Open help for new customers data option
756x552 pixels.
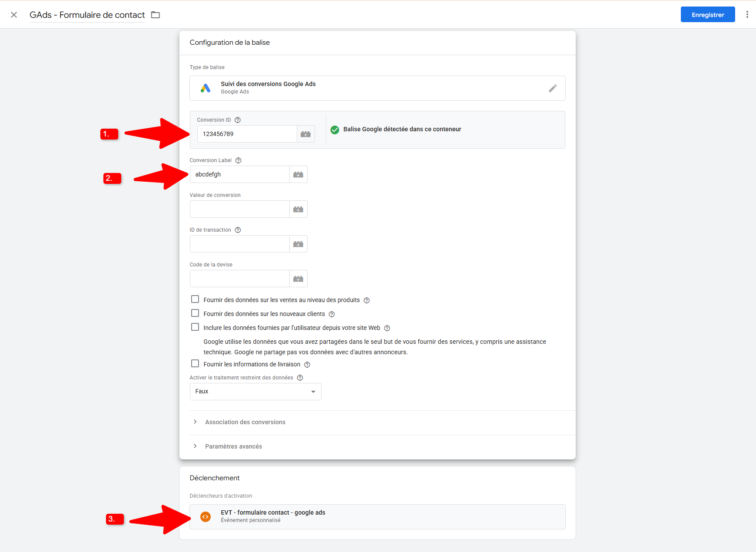coord(332,314)
